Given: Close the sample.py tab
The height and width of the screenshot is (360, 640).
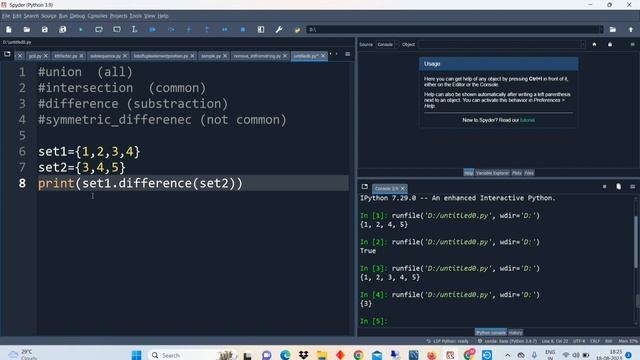Looking at the screenshot, I should click(x=225, y=56).
